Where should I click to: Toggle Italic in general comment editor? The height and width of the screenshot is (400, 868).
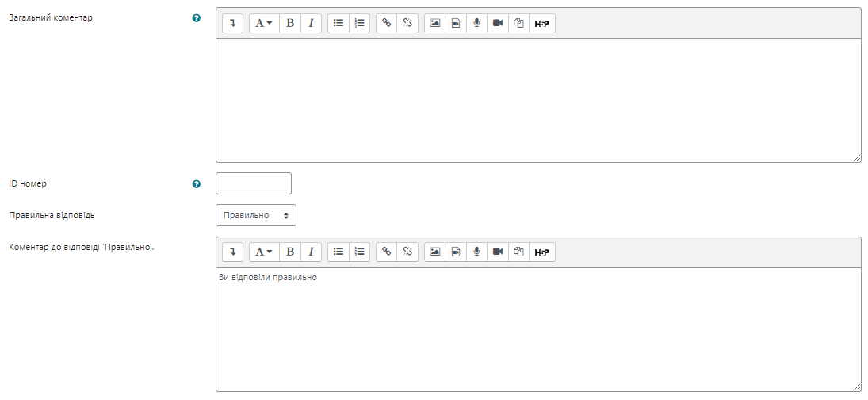[311, 23]
